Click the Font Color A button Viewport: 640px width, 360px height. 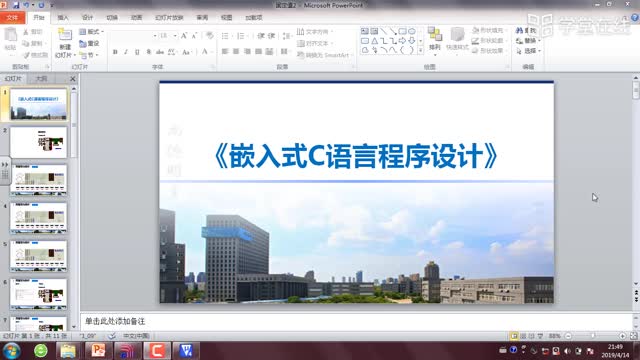205,52
